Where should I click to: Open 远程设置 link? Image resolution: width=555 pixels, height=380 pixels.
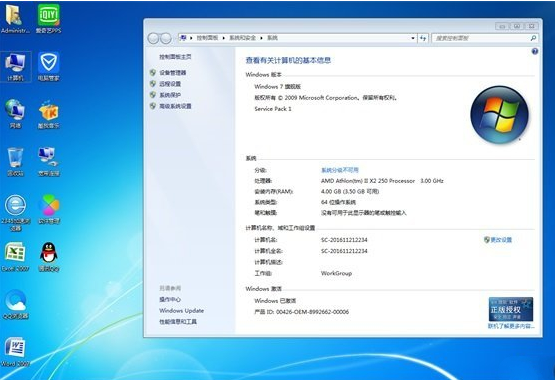(170, 84)
